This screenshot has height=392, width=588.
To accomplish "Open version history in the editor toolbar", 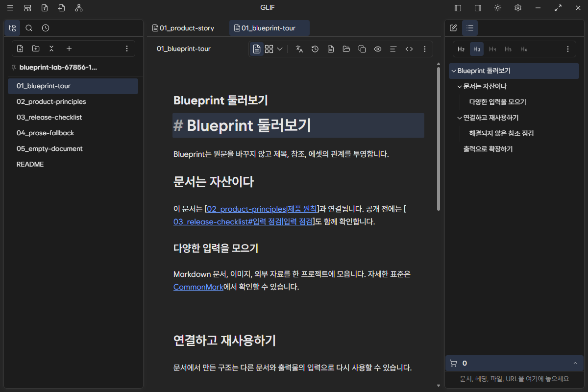I will coord(315,49).
